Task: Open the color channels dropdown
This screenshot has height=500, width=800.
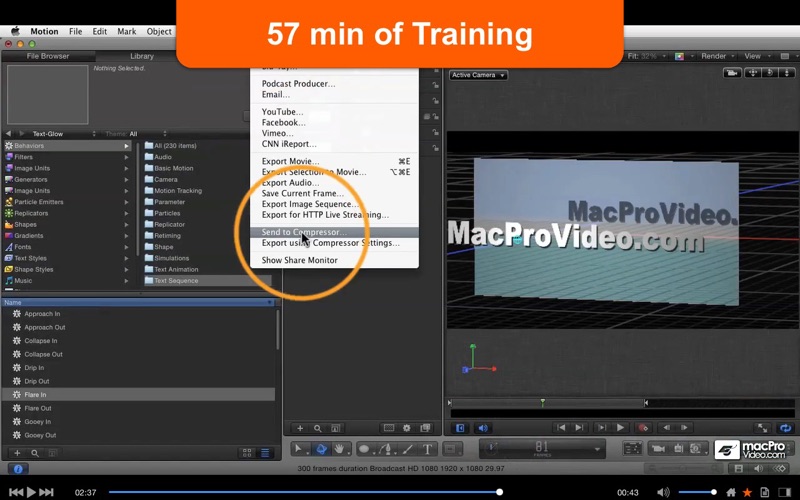Action: coord(684,56)
